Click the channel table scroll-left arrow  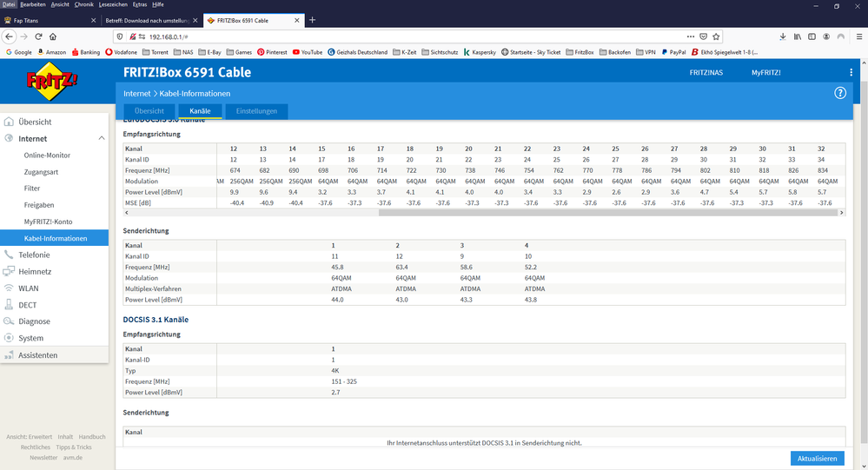coord(127,213)
